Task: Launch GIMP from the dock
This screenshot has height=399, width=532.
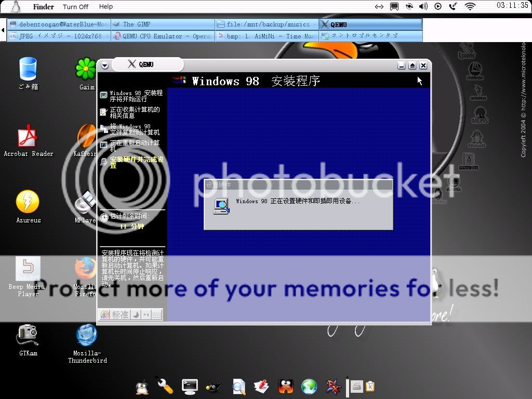Action: coord(214,387)
